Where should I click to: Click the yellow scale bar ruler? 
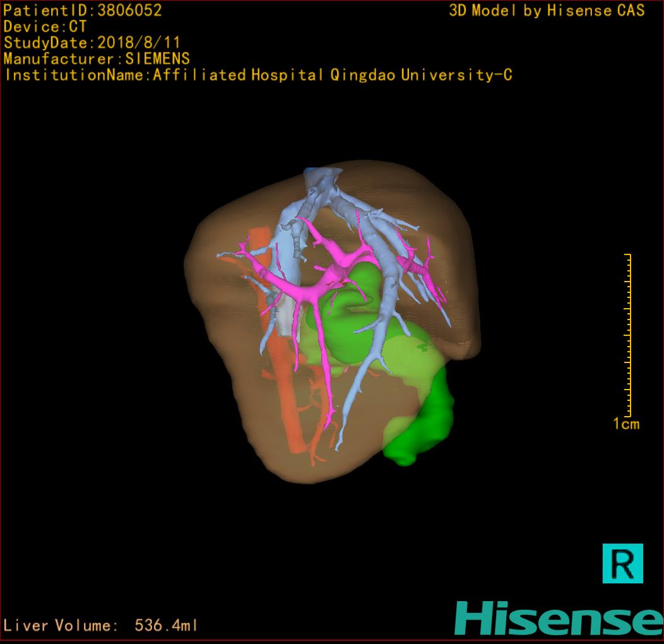click(629, 335)
